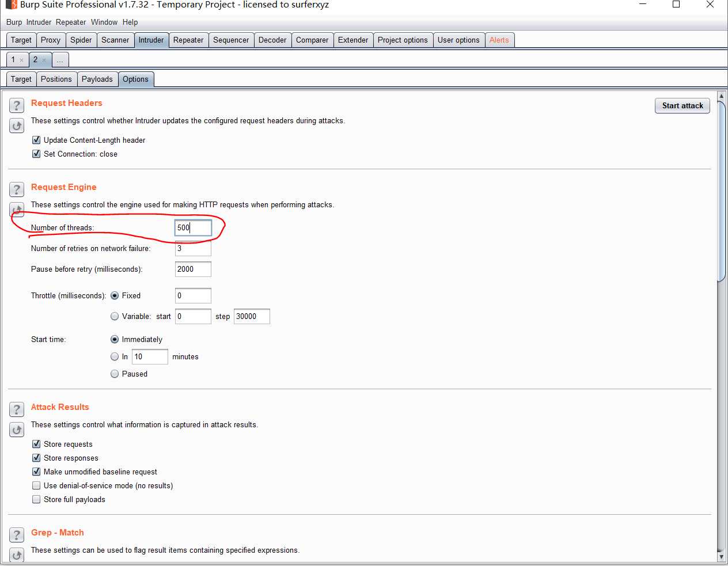Open the Window menu

click(x=104, y=22)
